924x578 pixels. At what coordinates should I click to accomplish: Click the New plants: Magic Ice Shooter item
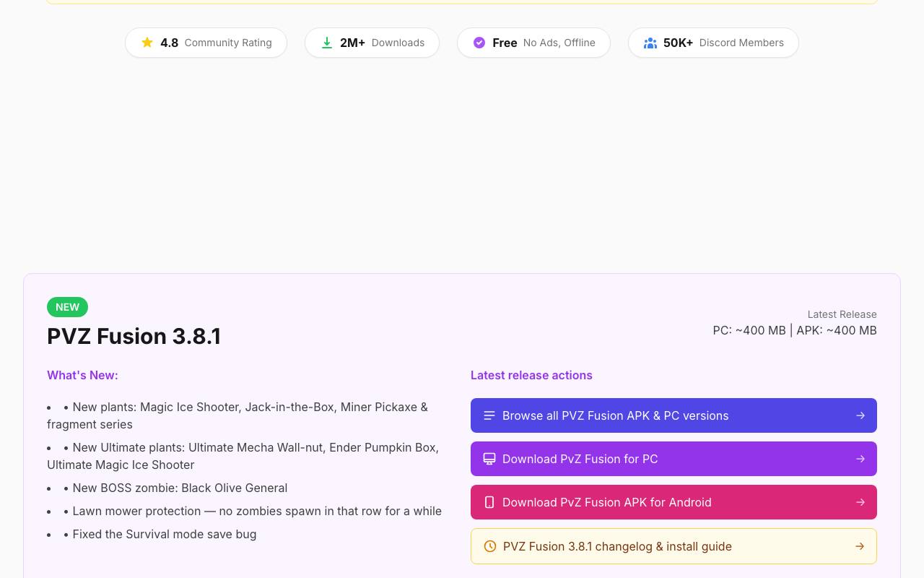[245, 415]
